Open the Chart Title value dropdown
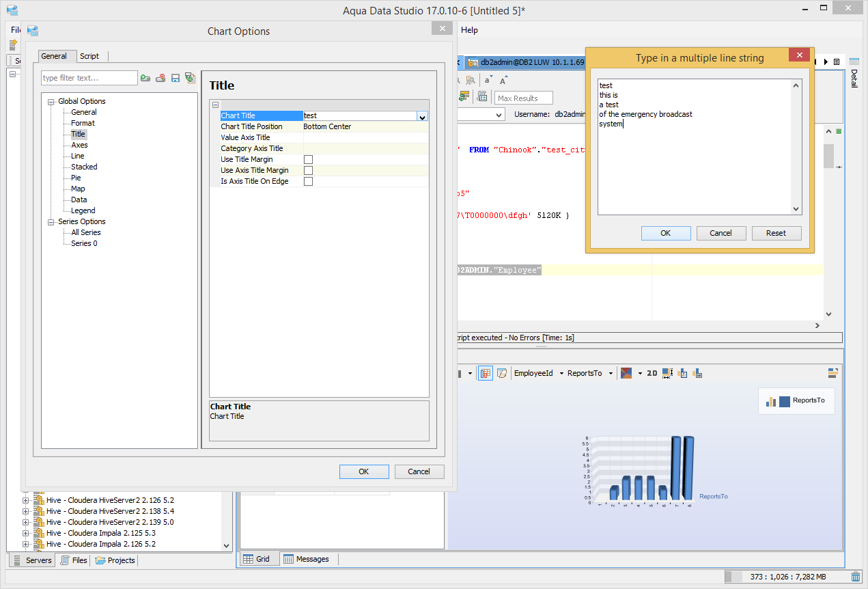The width and height of the screenshot is (868, 589). pyautogui.click(x=422, y=116)
